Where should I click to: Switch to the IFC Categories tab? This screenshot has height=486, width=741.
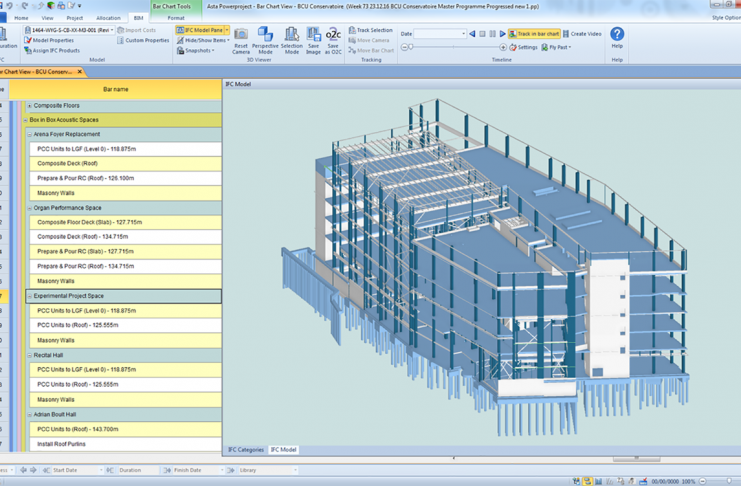pos(246,450)
